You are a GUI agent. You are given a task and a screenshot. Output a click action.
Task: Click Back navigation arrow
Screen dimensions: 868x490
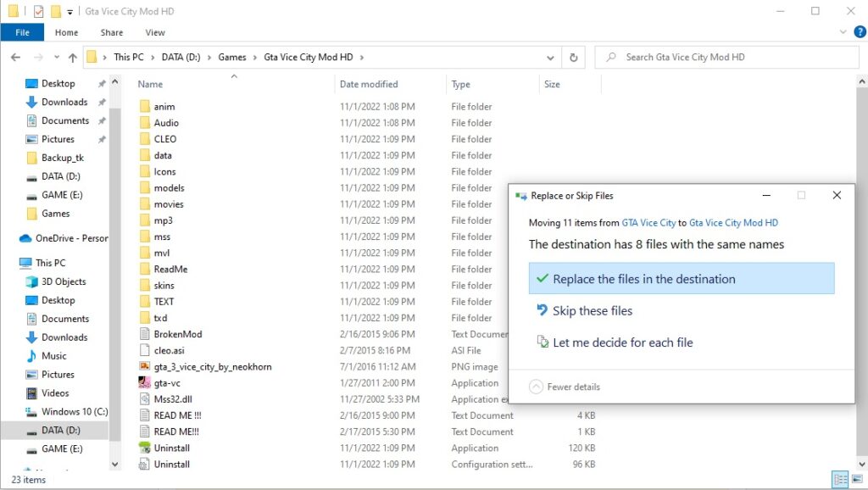pyautogui.click(x=16, y=57)
